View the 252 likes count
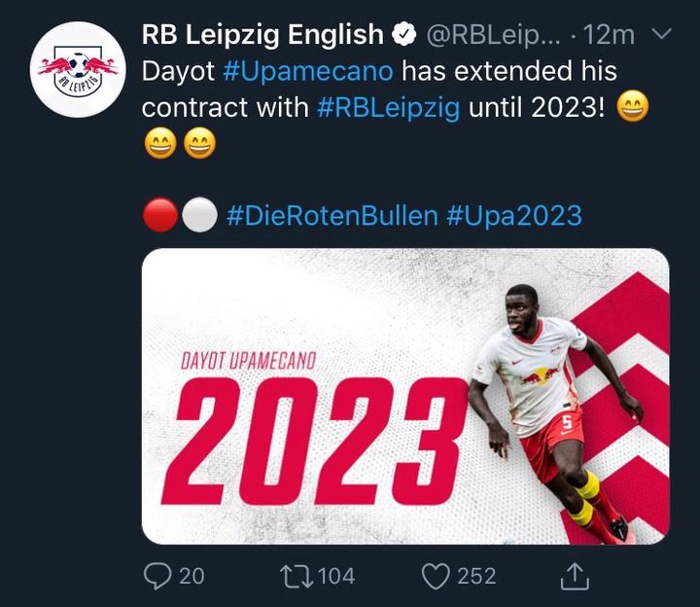The height and width of the screenshot is (607, 700). (x=476, y=576)
